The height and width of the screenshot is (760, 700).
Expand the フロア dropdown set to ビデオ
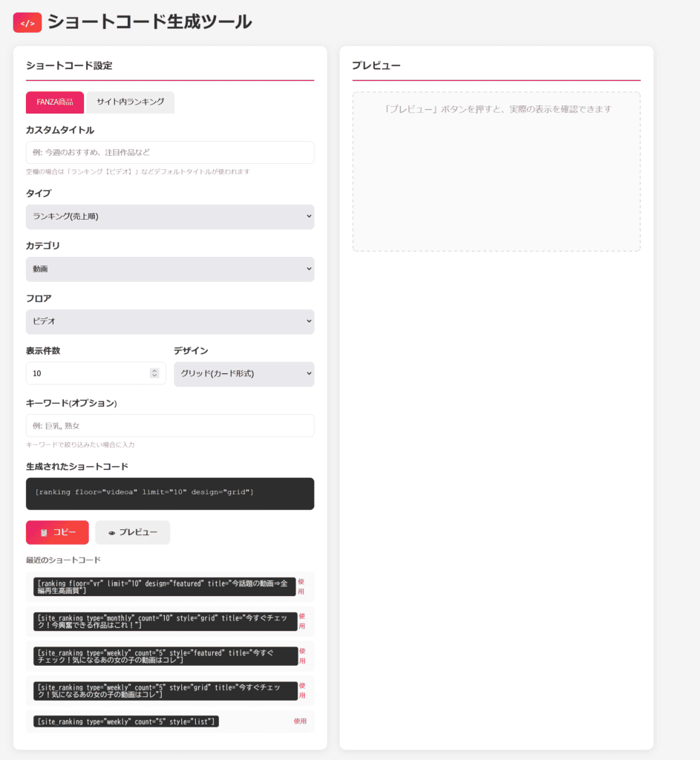click(169, 321)
